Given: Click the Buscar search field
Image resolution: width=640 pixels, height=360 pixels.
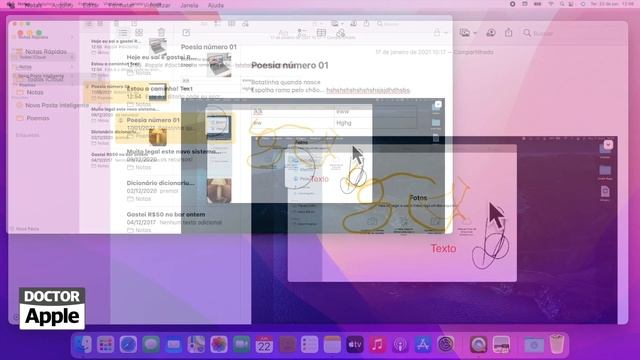Looking at the screenshot, I should point(571,33).
